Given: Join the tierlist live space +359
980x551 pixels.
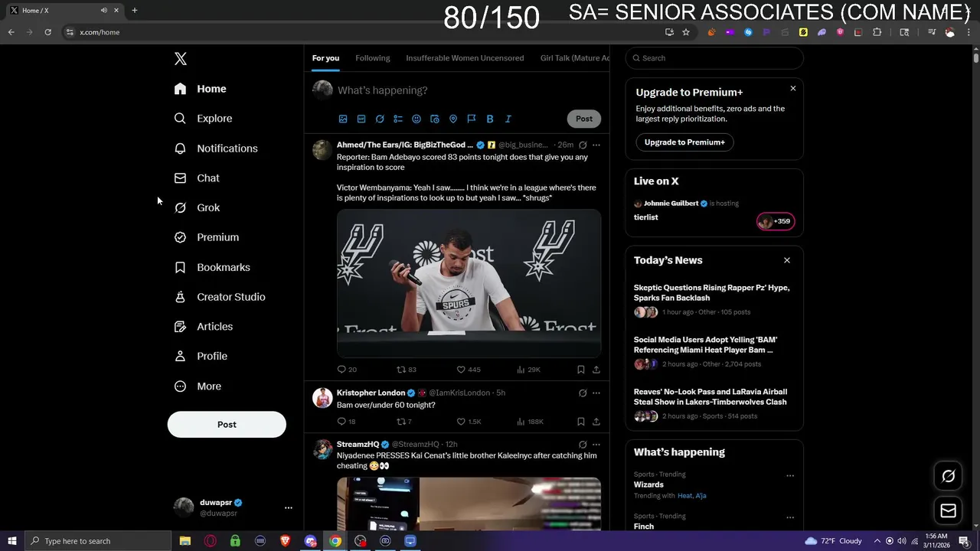Looking at the screenshot, I should click(x=776, y=221).
